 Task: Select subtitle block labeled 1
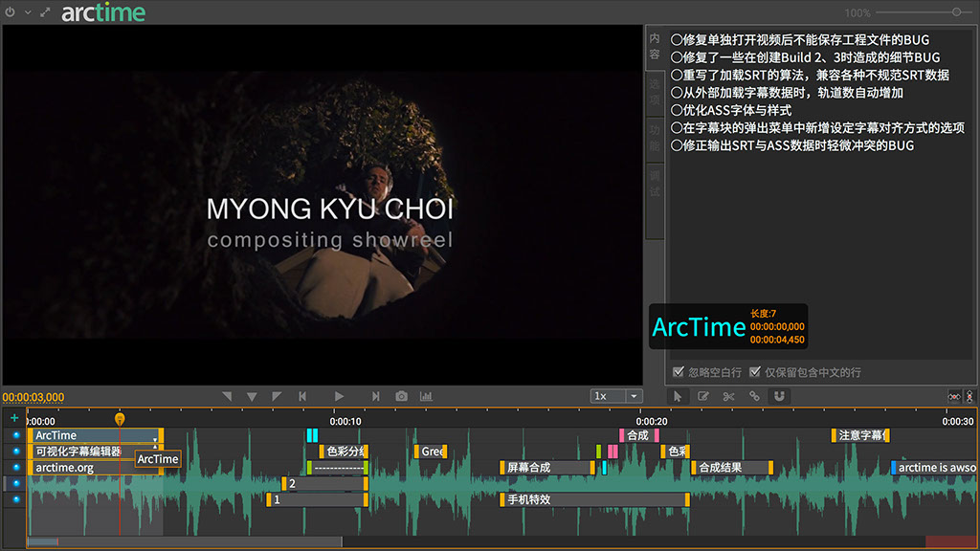317,499
